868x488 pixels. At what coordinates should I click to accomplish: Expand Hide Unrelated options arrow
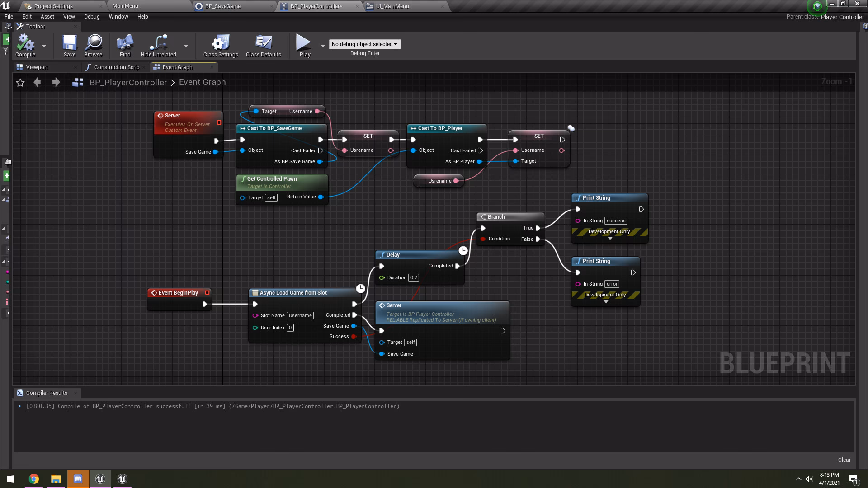click(x=186, y=46)
